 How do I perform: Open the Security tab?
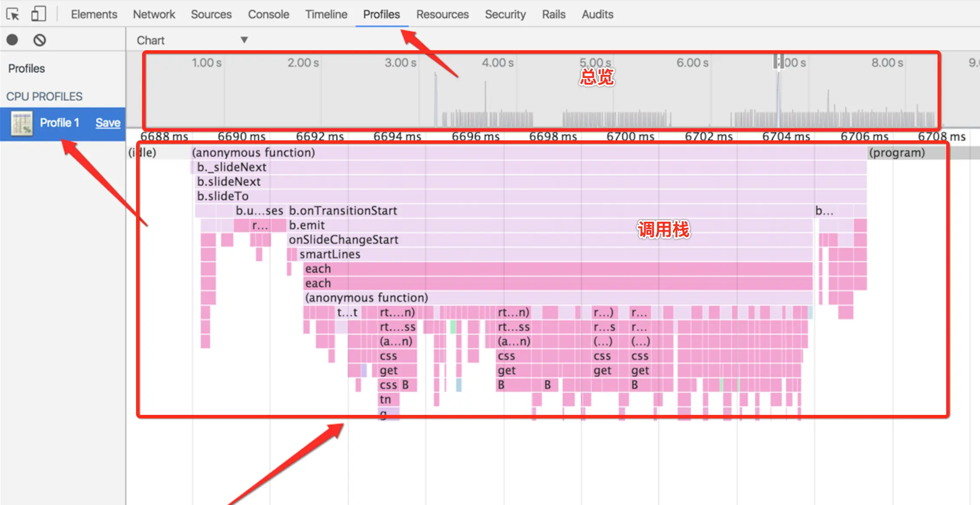[x=505, y=14]
